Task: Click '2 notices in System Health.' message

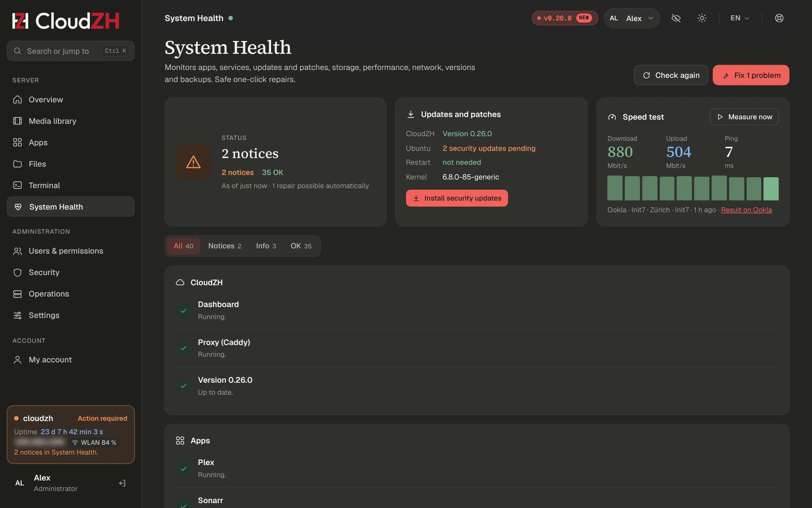Action: pos(56,452)
